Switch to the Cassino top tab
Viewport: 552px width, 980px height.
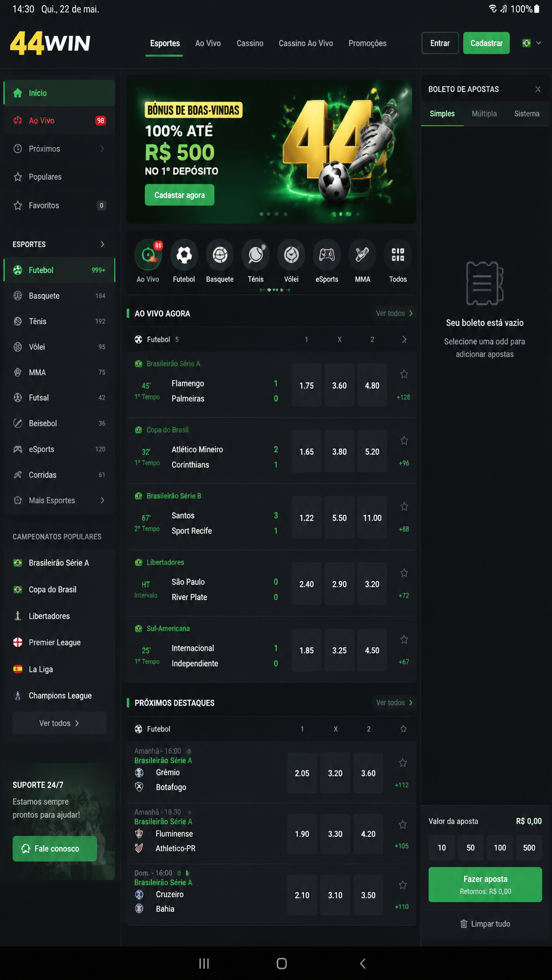pyautogui.click(x=250, y=43)
